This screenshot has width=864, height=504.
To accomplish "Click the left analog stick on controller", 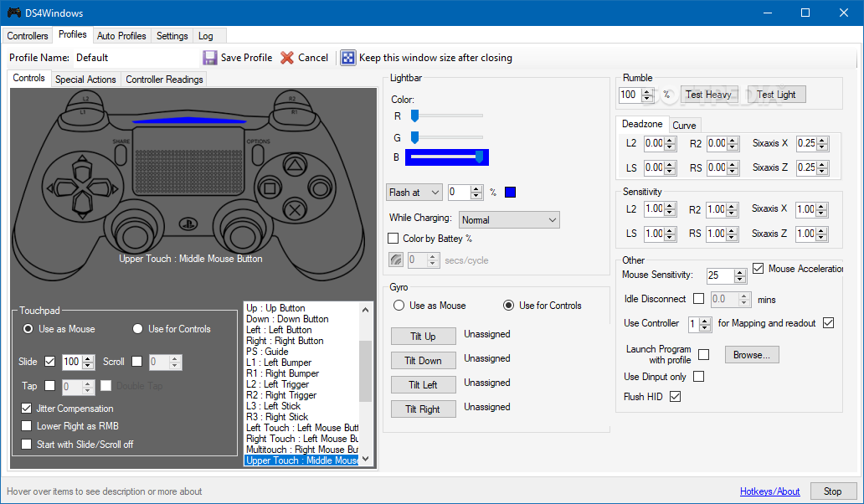I will point(135,236).
